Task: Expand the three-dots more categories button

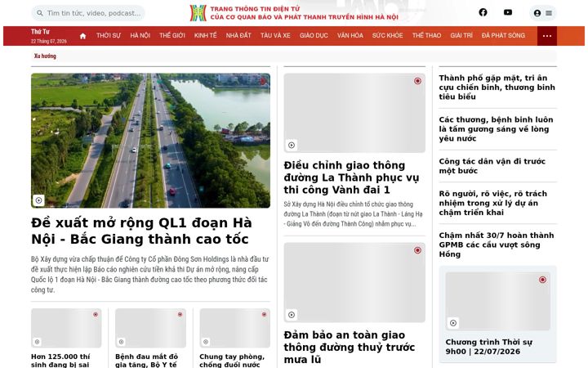Action: tap(546, 36)
